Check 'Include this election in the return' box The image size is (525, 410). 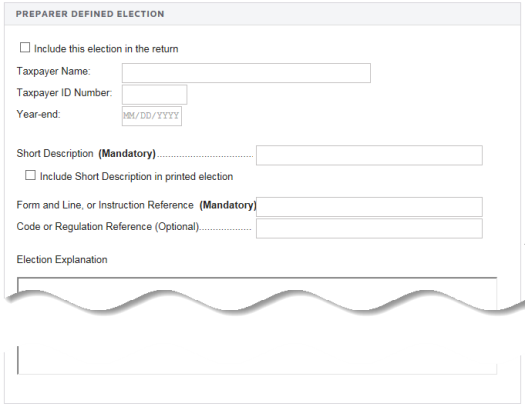coord(25,48)
